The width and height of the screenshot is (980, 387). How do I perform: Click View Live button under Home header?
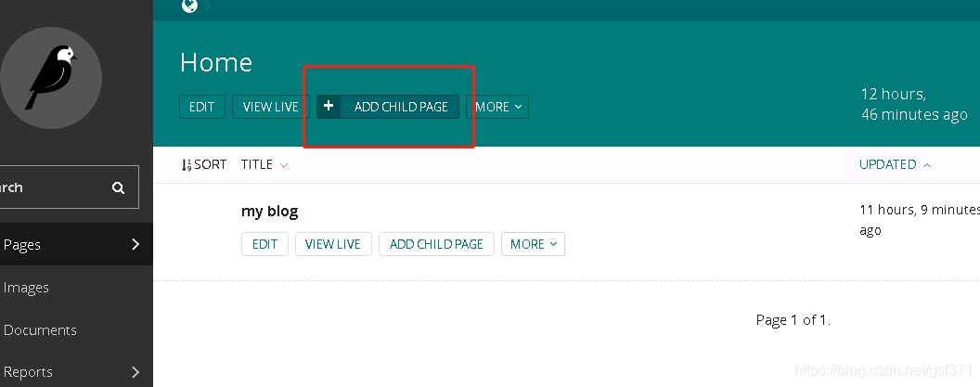tap(271, 107)
